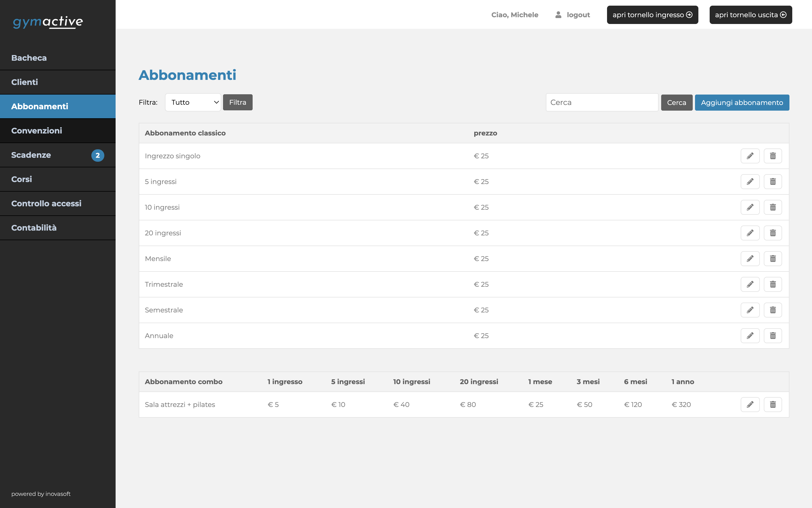Click the € 320 yearly combo price

681,404
